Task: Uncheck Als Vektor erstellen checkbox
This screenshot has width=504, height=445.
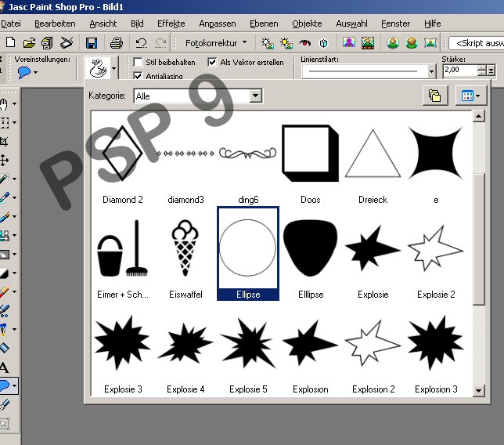Action: click(212, 62)
